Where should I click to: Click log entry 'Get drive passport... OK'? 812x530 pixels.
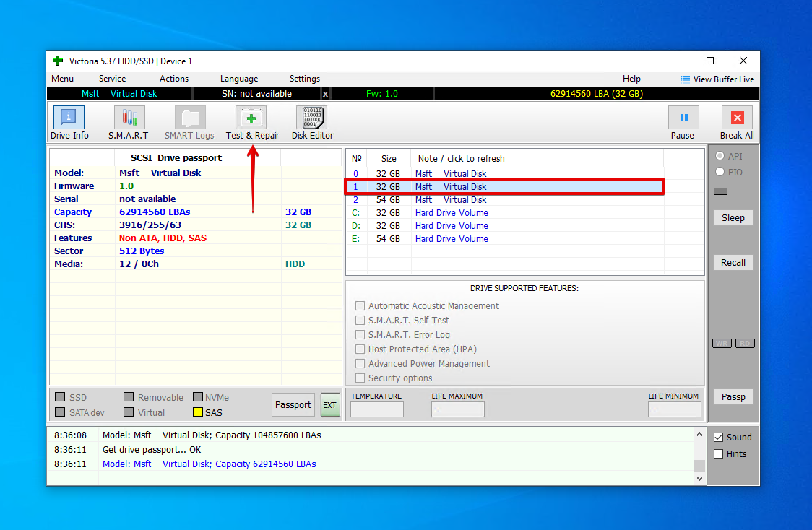click(x=152, y=450)
